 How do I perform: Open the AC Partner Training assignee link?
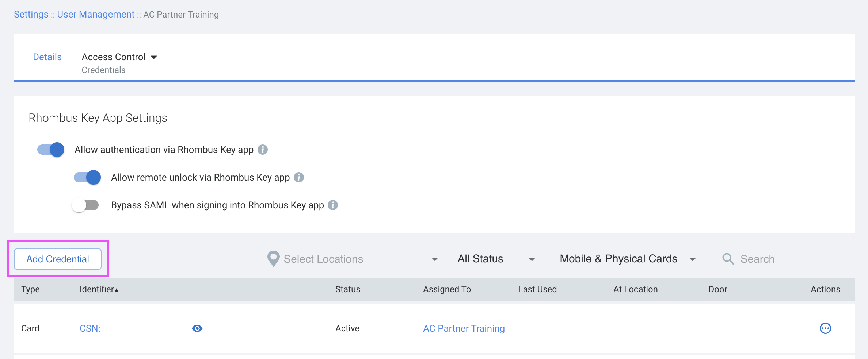(x=464, y=328)
